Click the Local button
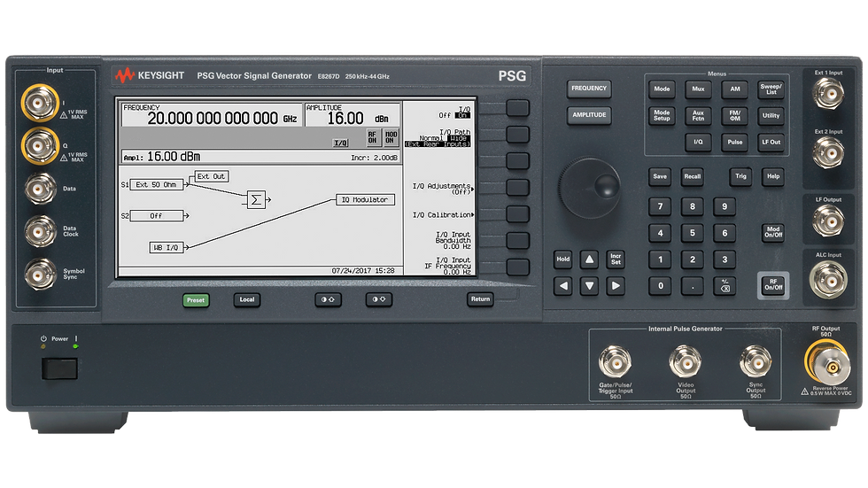 [x=247, y=299]
